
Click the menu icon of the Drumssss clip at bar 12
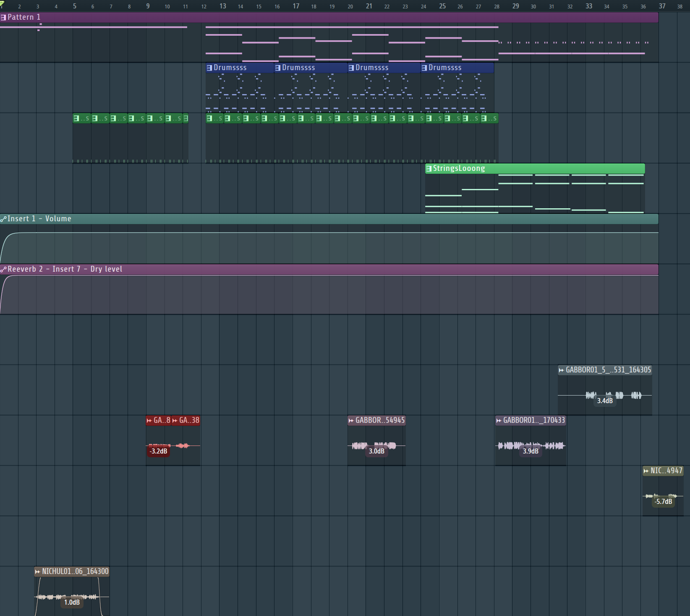pos(209,68)
